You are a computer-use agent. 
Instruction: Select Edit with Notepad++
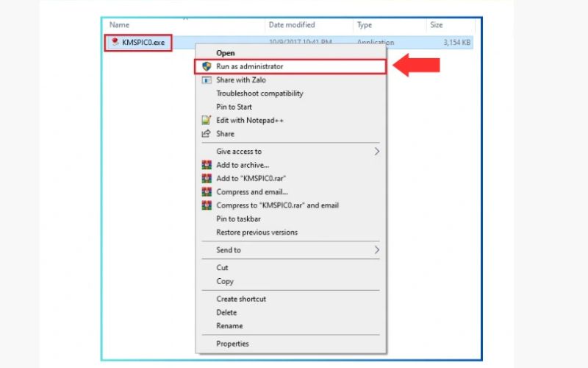250,121
